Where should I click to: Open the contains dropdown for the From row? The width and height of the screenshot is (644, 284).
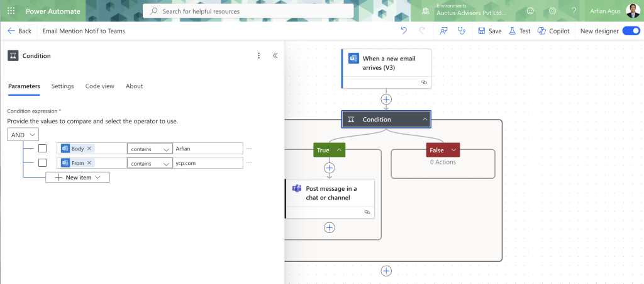coord(150,163)
